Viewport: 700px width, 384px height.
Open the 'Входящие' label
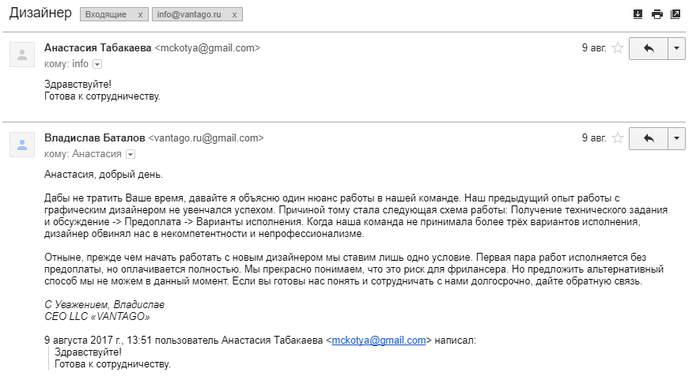pos(106,15)
